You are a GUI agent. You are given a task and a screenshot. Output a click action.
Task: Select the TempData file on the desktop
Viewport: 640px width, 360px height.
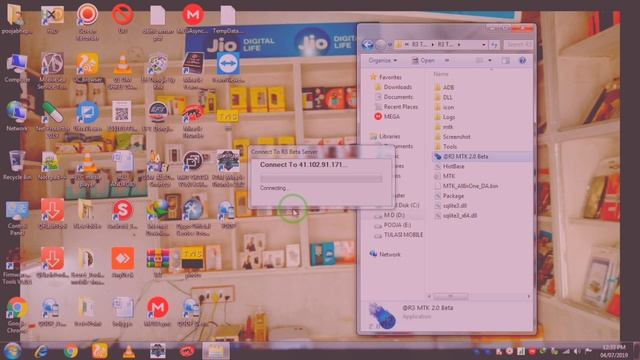228,18
